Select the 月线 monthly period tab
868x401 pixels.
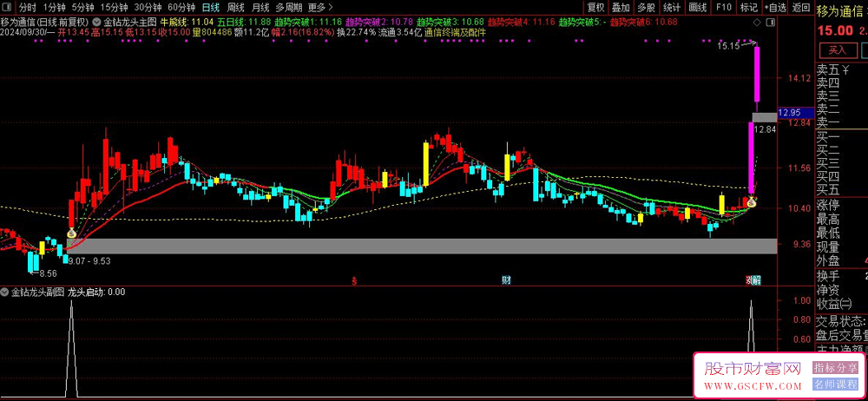tap(260, 7)
